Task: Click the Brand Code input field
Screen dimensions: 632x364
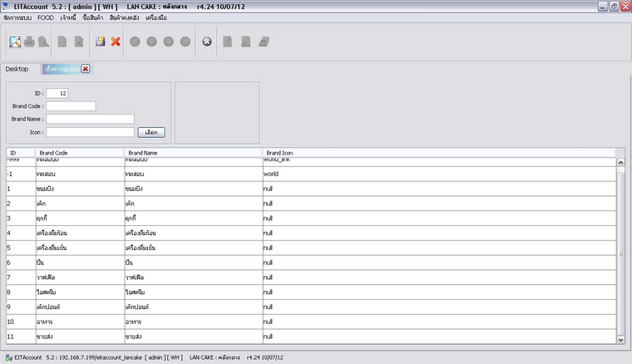Action: click(x=71, y=106)
